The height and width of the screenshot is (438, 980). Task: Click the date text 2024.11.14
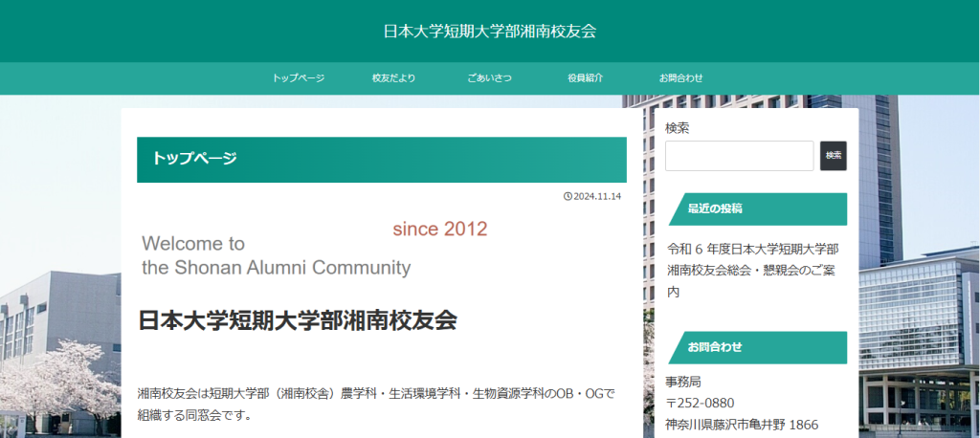tap(597, 196)
